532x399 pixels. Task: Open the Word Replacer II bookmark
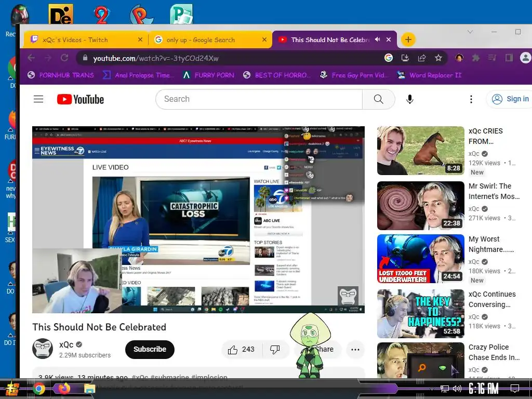click(x=430, y=75)
